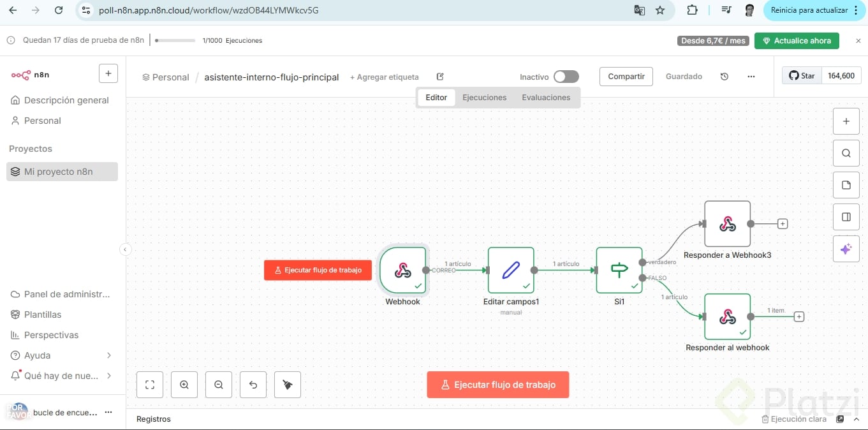Click the Actualice ahora button
This screenshot has height=430, width=868.
coord(797,41)
